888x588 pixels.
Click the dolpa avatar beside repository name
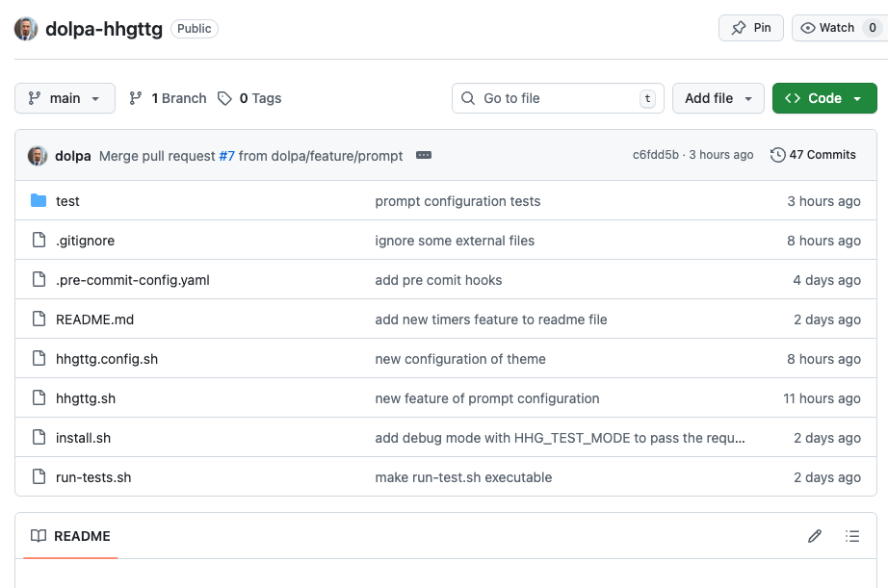click(x=26, y=28)
